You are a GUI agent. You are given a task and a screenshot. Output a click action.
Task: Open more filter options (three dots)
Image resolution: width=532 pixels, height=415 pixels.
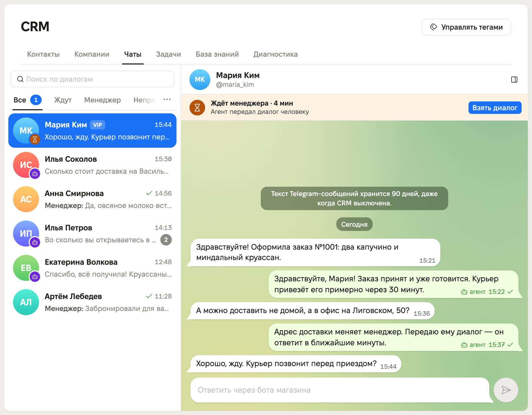(x=167, y=99)
